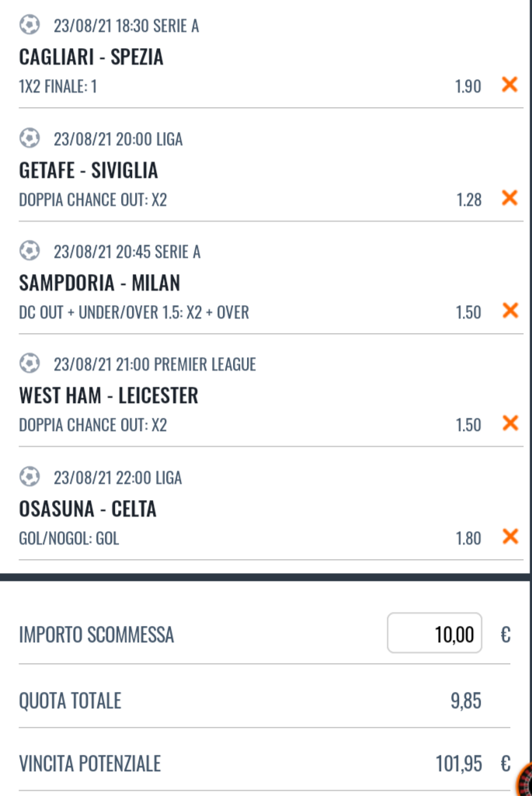Image resolution: width=532 pixels, height=796 pixels.
Task: Open the Osasuna - Celta match
Action: (x=87, y=509)
